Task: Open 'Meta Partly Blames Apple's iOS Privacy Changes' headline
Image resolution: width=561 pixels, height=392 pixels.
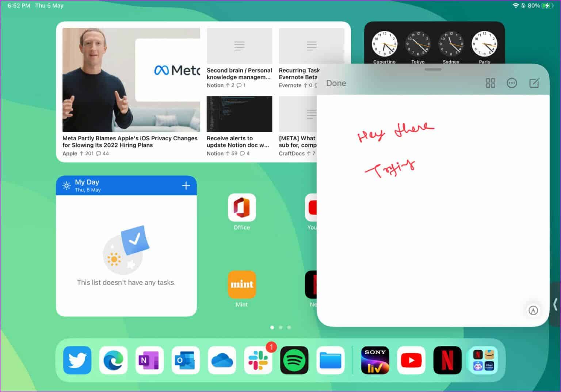Action: click(x=130, y=142)
